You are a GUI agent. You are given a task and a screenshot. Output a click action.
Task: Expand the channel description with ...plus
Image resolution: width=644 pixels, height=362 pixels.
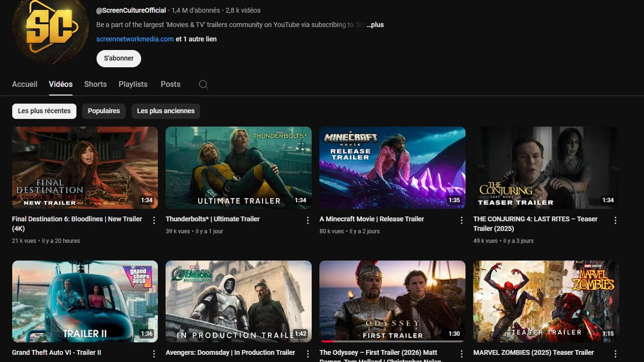pos(375,25)
